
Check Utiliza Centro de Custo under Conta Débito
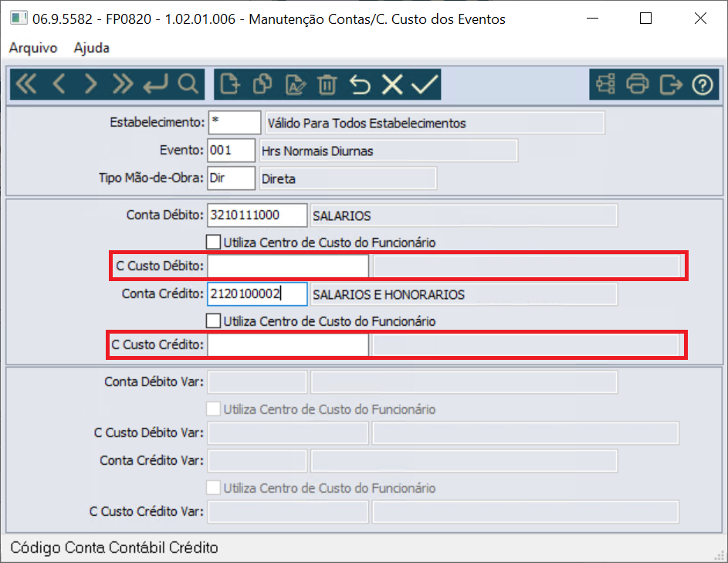(214, 242)
